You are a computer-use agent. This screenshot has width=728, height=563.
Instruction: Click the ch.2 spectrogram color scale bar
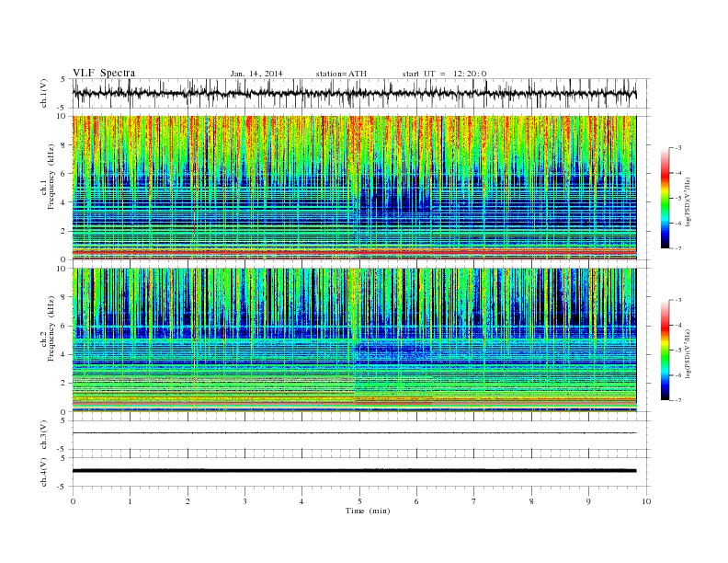click(x=665, y=350)
